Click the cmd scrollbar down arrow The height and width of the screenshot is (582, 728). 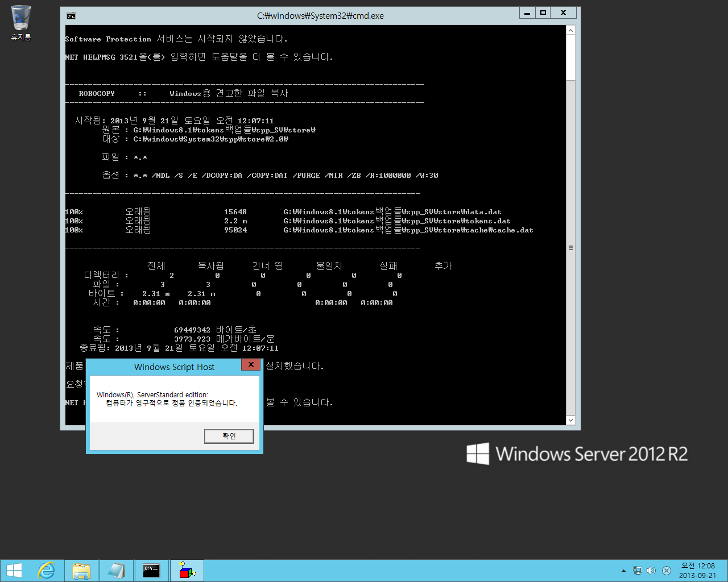click(570, 420)
